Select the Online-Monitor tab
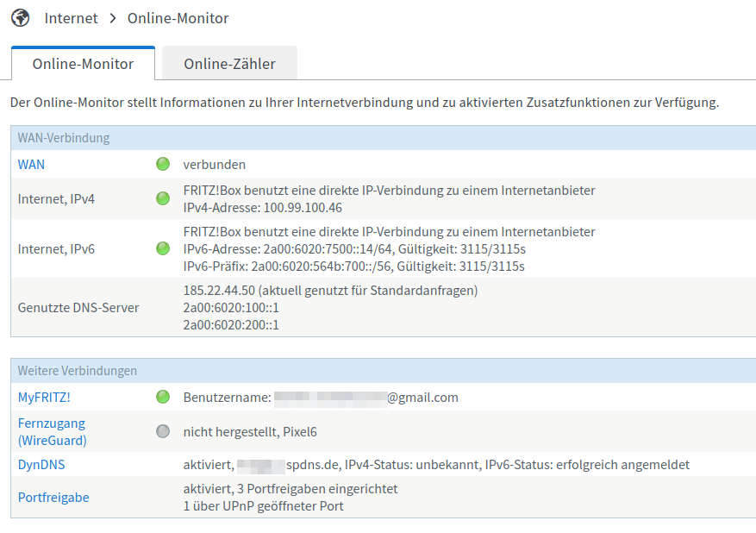The width and height of the screenshot is (756, 533). pyautogui.click(x=83, y=64)
